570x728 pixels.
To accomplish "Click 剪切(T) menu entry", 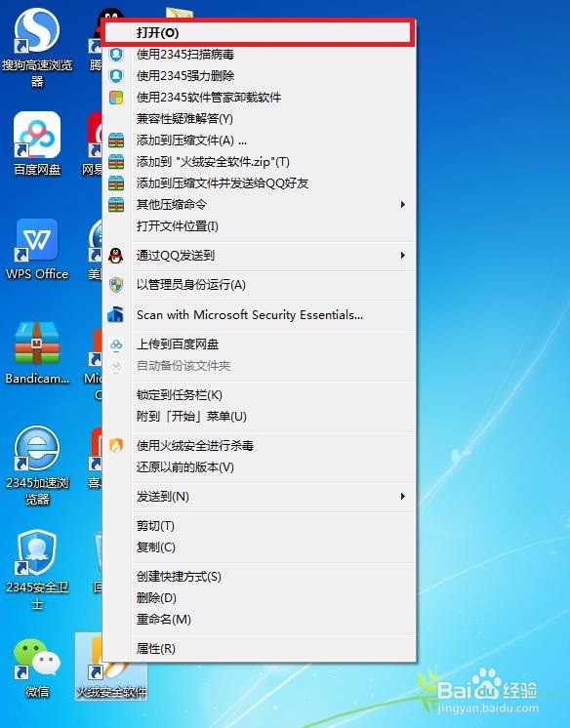I will [x=259, y=526].
